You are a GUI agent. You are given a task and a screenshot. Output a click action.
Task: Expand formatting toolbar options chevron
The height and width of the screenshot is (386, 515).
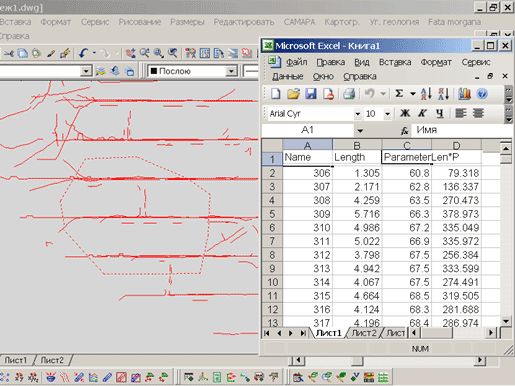tap(509, 114)
